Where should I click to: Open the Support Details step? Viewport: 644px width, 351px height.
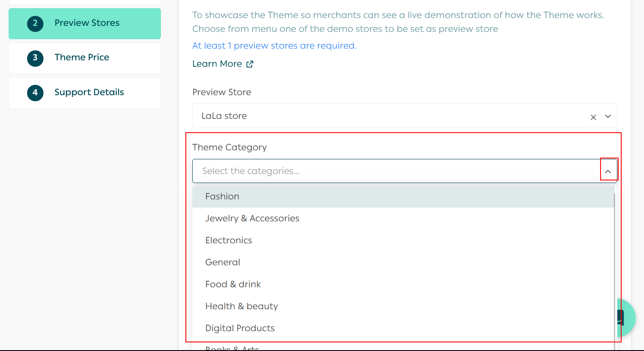[89, 92]
